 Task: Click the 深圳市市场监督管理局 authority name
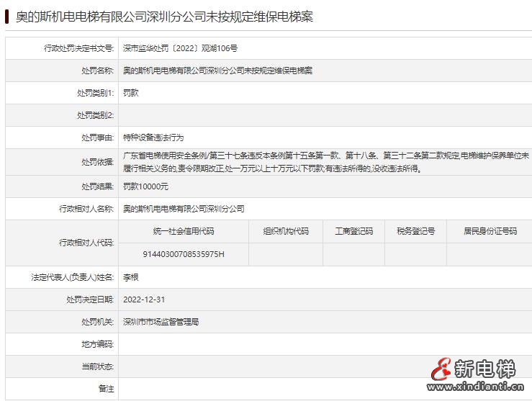click(161, 322)
